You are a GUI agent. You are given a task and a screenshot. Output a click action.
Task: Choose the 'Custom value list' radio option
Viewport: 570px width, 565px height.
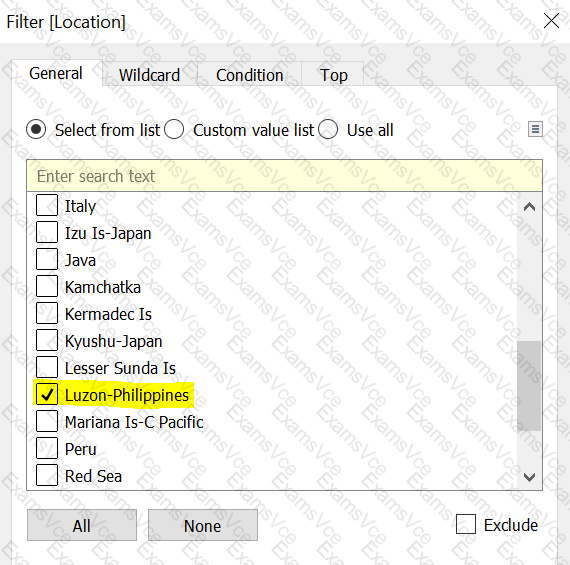pyautogui.click(x=174, y=129)
